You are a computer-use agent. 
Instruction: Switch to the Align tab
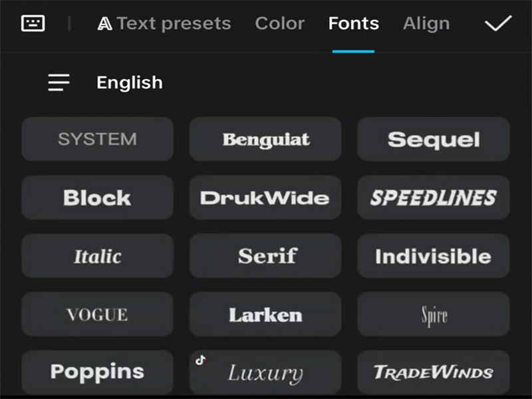coord(426,23)
